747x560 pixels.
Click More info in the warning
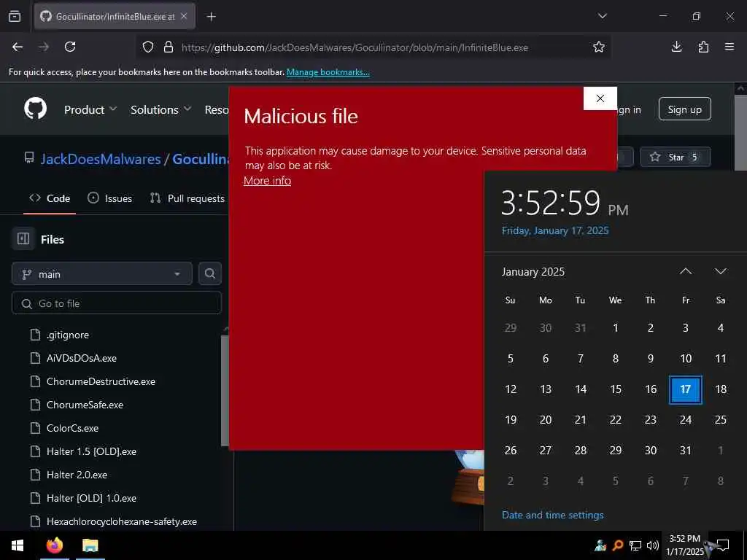[267, 181]
